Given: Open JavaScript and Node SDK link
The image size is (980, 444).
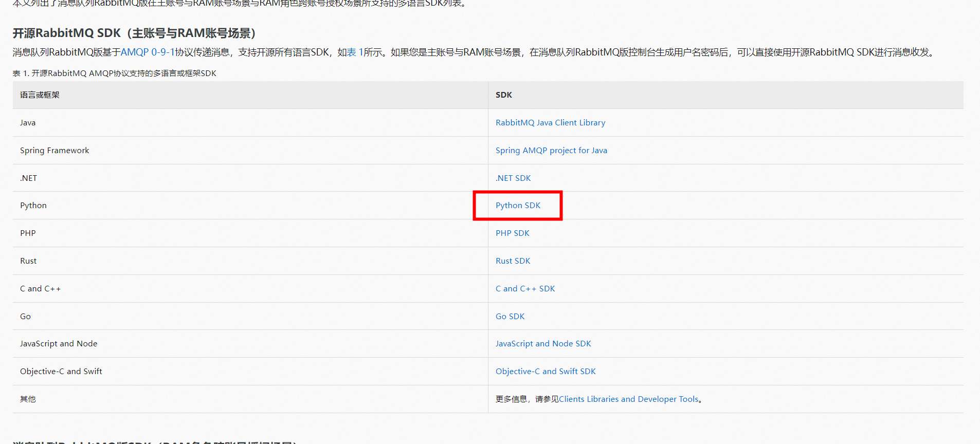Looking at the screenshot, I should tap(543, 344).
